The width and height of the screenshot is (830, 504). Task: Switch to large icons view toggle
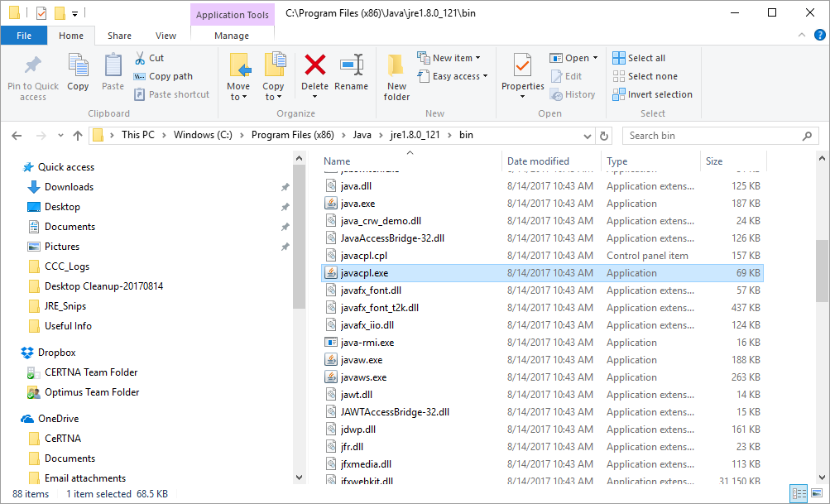coord(815,494)
